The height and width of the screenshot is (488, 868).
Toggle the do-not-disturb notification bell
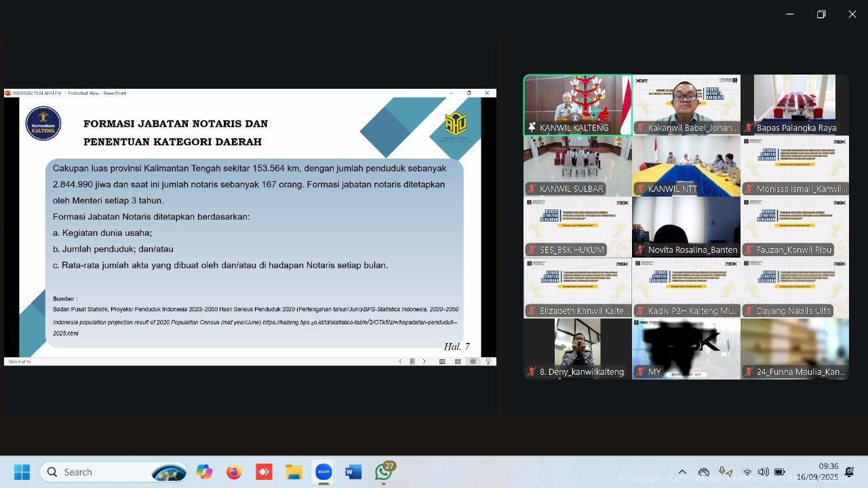849,472
